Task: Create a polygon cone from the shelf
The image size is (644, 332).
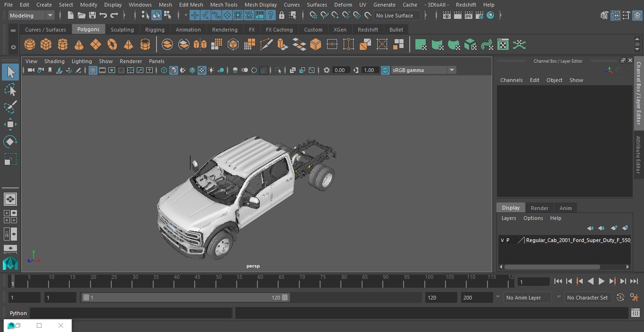Action: [79, 45]
